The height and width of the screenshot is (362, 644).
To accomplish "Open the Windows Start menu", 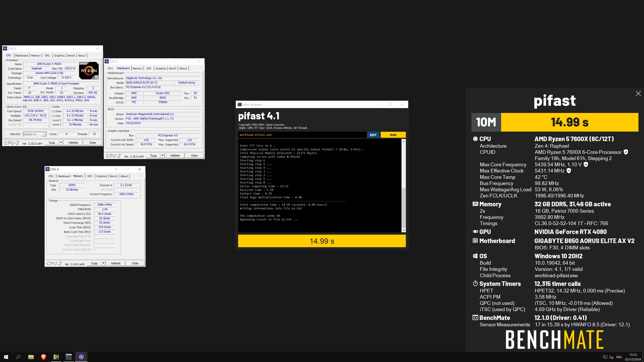I will pos(6,357).
